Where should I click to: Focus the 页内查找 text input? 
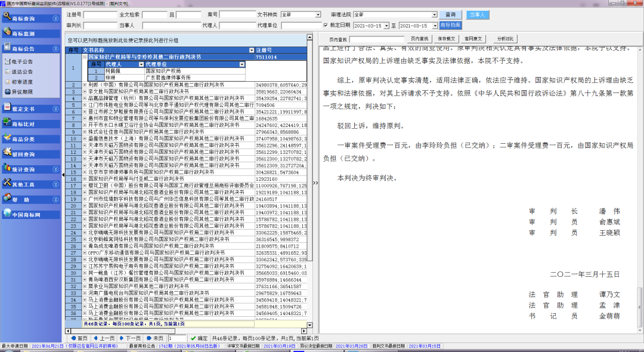point(377,39)
